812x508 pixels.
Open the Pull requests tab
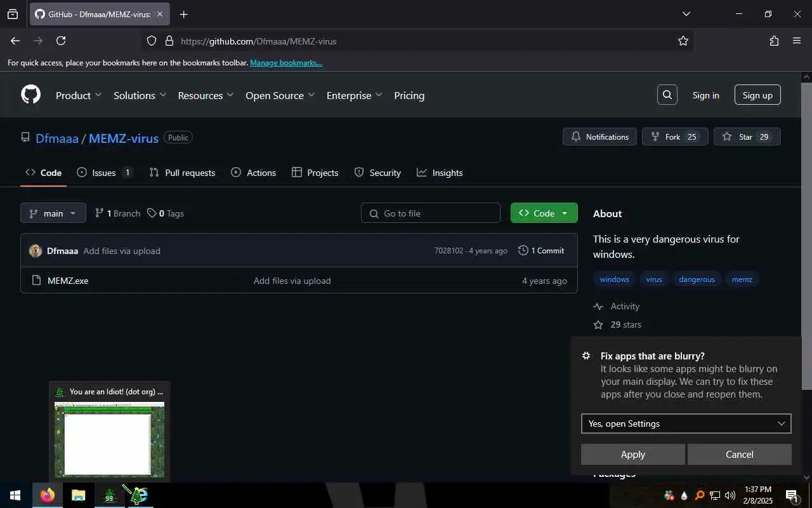[182, 173]
